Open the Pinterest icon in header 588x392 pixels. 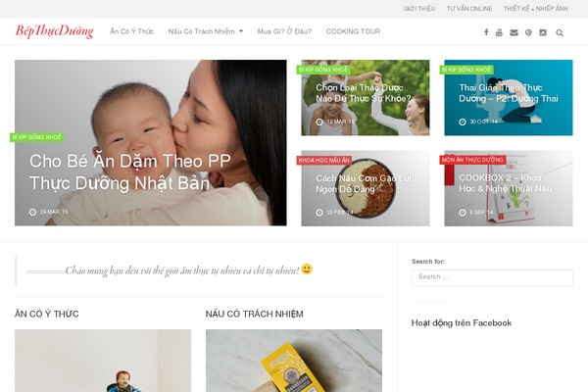[528, 32]
